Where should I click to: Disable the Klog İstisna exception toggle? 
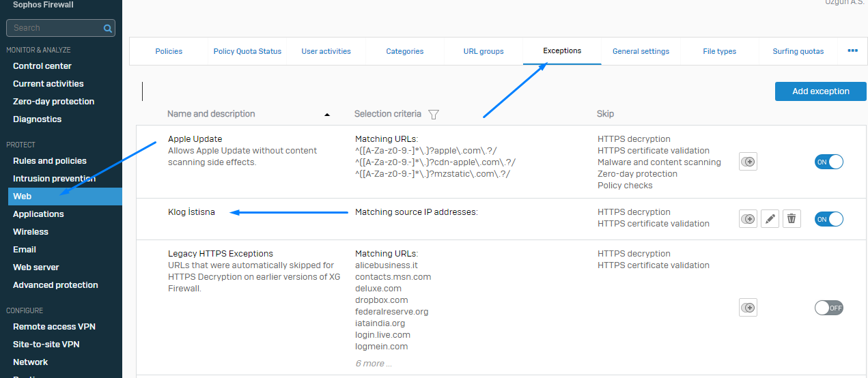point(829,219)
